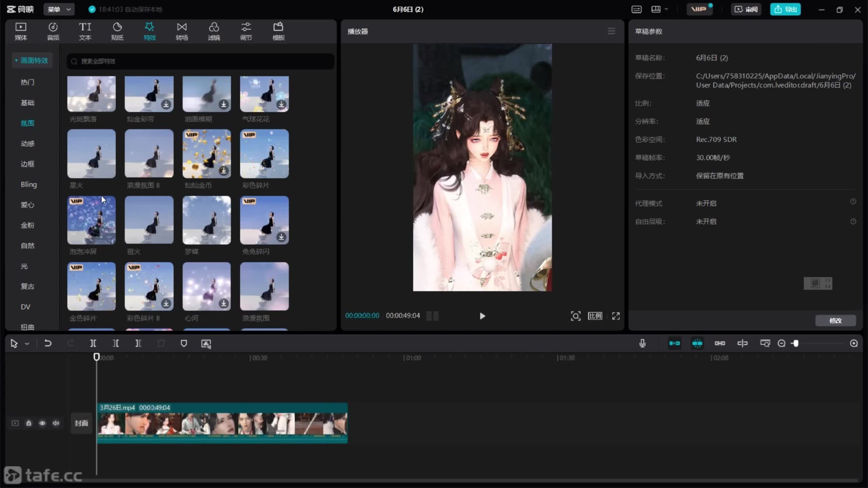Open the 模板 templates tab icon

click(x=278, y=27)
